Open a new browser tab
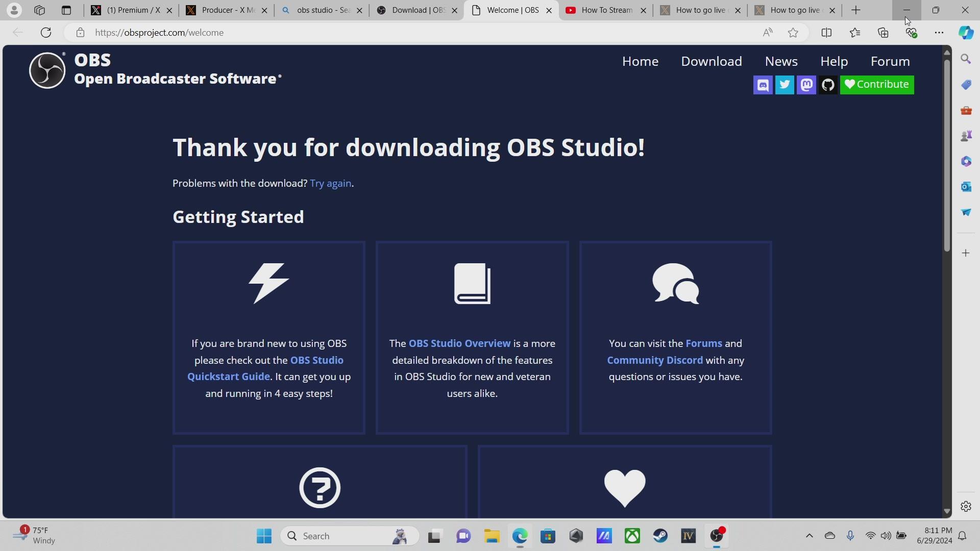The width and height of the screenshot is (980, 551). click(x=856, y=10)
